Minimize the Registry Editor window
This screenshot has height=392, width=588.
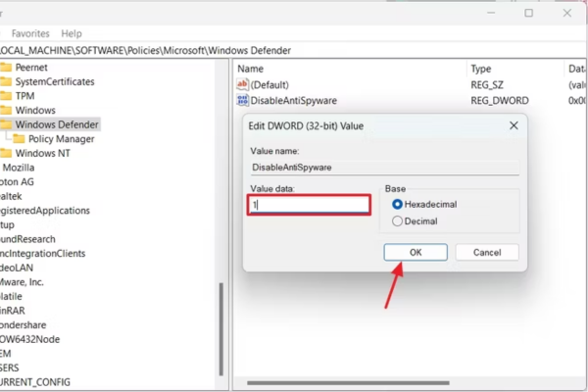pyautogui.click(x=491, y=13)
